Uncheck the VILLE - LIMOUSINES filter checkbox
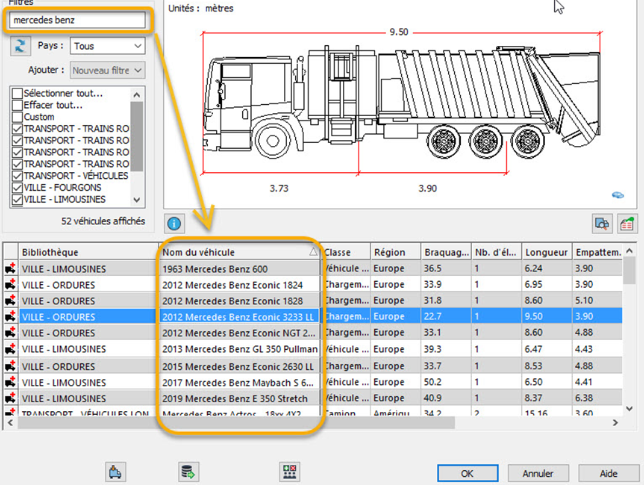Viewport: 644px width, 485px height. [x=17, y=200]
